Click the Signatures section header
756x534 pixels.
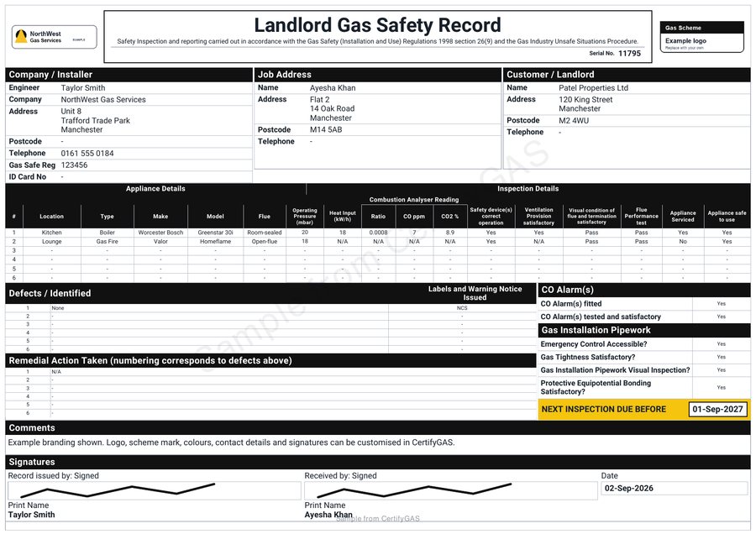[378, 462]
